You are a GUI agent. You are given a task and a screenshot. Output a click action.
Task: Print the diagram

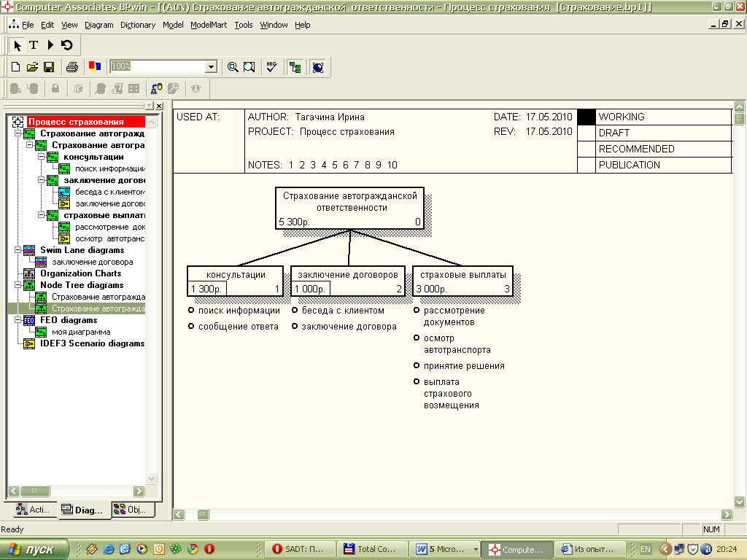[72, 67]
